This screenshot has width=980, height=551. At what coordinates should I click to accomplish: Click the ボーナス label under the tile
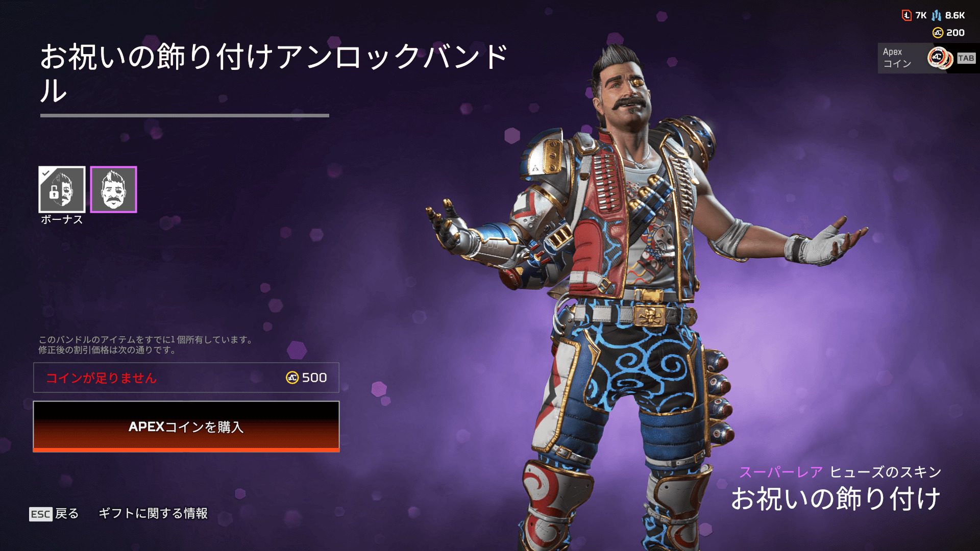pyautogui.click(x=62, y=219)
